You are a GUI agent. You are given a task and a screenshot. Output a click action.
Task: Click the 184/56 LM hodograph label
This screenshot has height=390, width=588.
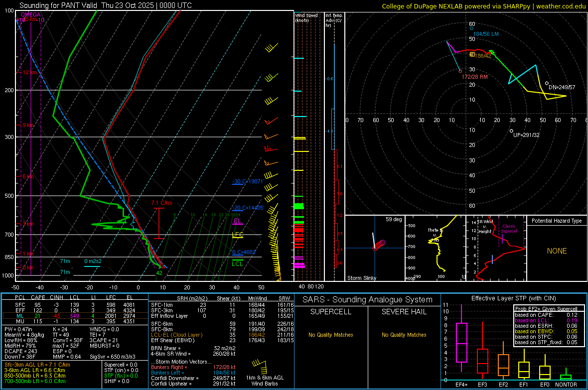486,34
